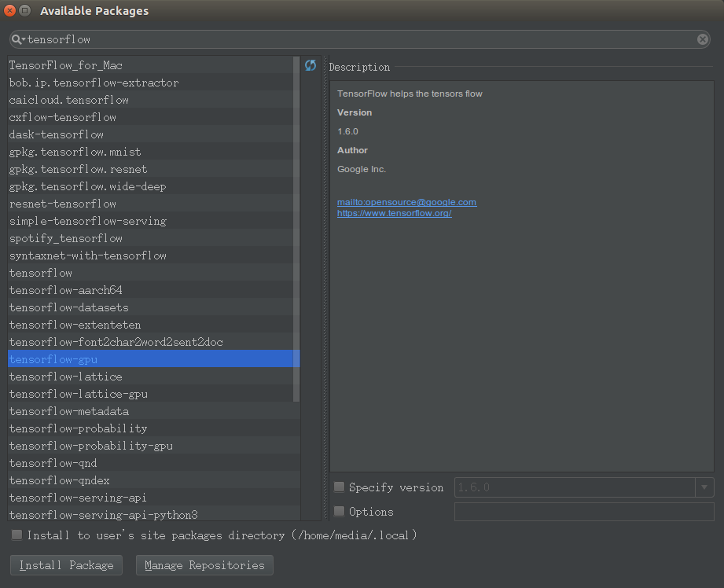Select tensorflow-datasets package
Image resolution: width=724 pixels, height=588 pixels.
[x=150, y=307]
